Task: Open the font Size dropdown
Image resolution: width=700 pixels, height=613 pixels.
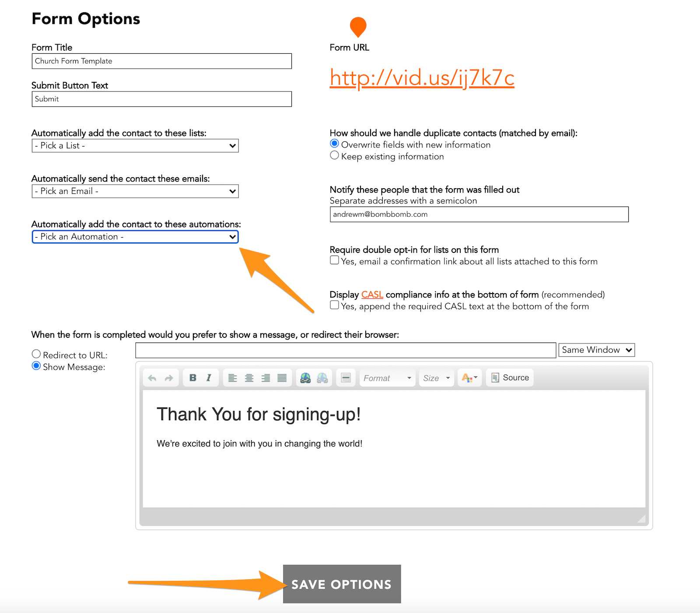Action: point(437,378)
